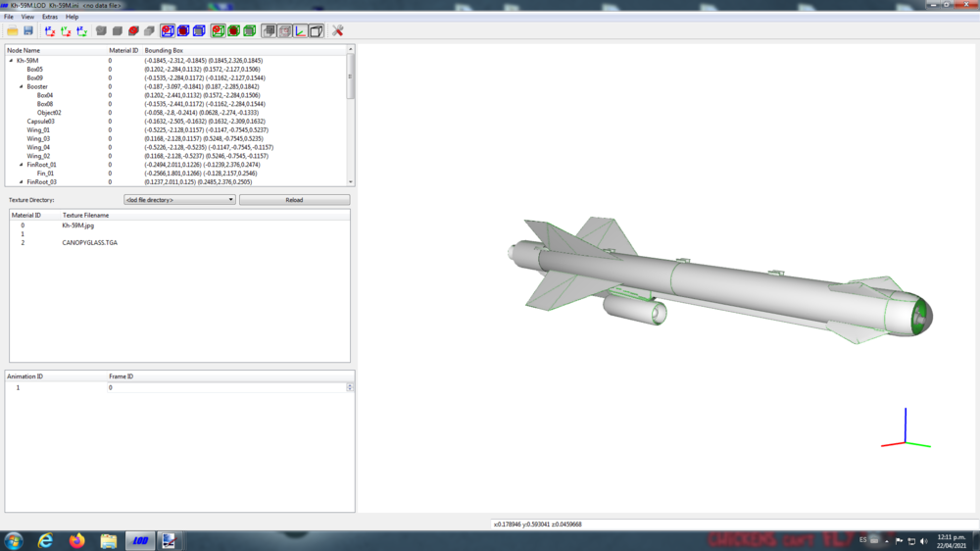980x551 pixels.
Task: Select the Wing_04 node
Action: coord(38,148)
